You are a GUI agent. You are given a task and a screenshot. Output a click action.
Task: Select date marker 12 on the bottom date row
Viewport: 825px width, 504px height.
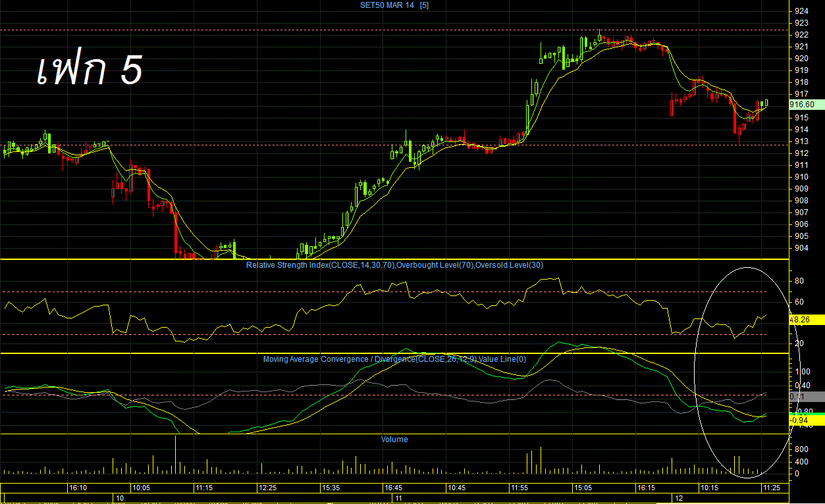[679, 499]
